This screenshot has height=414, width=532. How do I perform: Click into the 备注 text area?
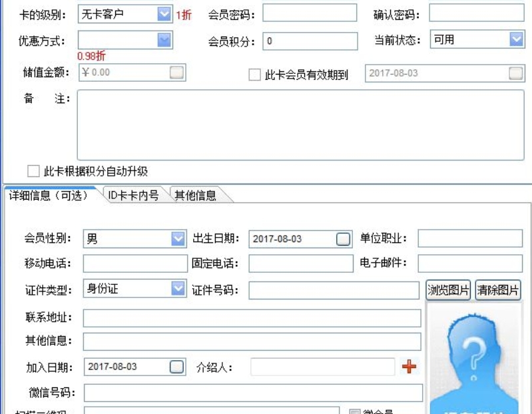click(300, 124)
